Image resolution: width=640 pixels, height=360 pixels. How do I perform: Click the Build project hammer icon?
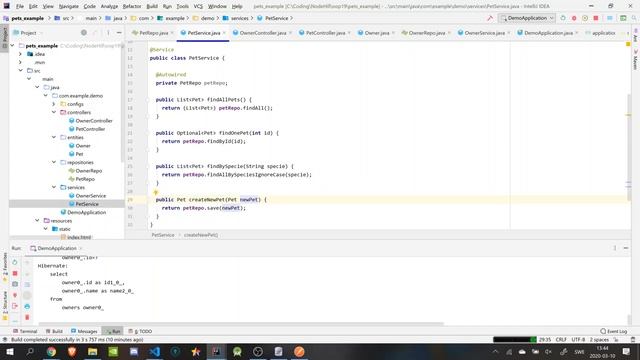(490, 18)
